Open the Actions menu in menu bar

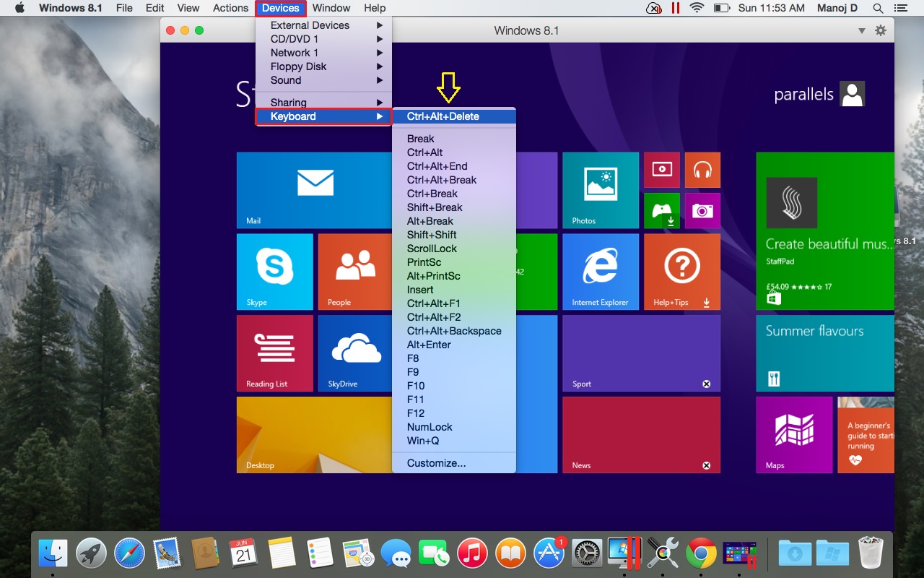click(x=230, y=8)
